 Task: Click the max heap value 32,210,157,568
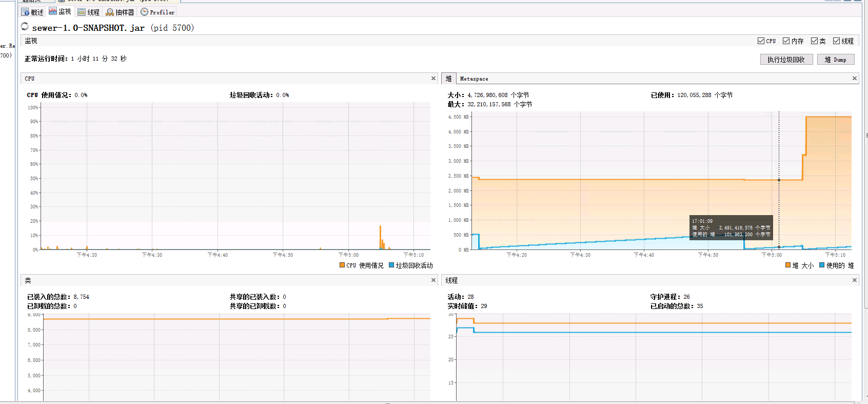(x=489, y=104)
